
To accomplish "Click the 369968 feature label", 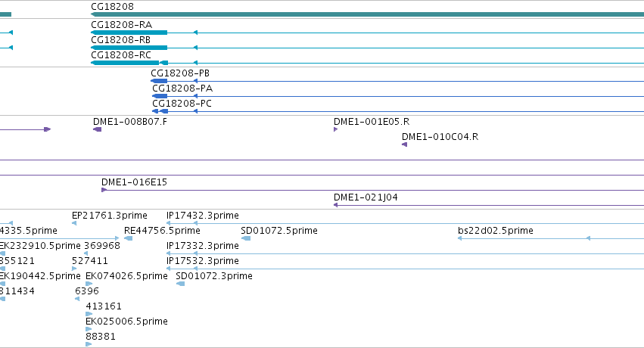I will tap(102, 246).
